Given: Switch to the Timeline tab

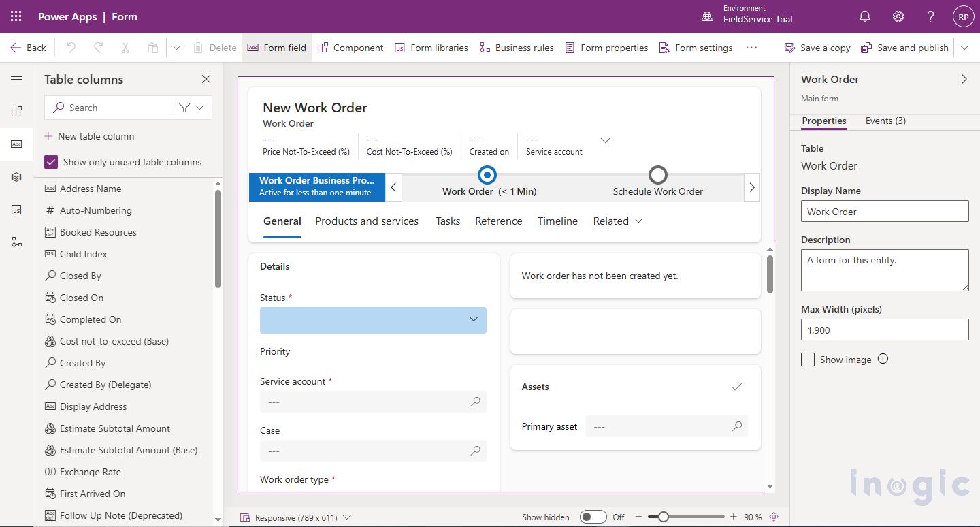Looking at the screenshot, I should click(x=557, y=221).
